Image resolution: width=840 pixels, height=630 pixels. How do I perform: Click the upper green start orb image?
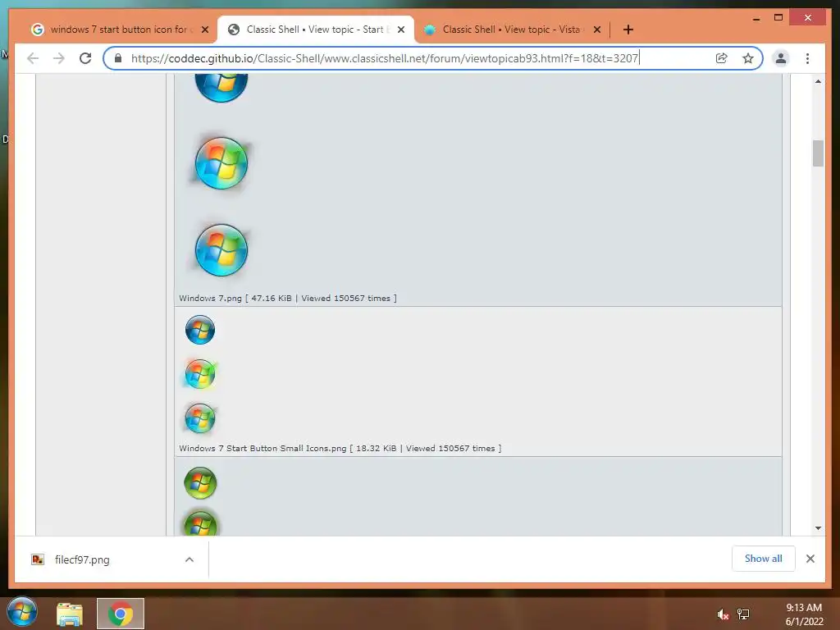(x=200, y=483)
